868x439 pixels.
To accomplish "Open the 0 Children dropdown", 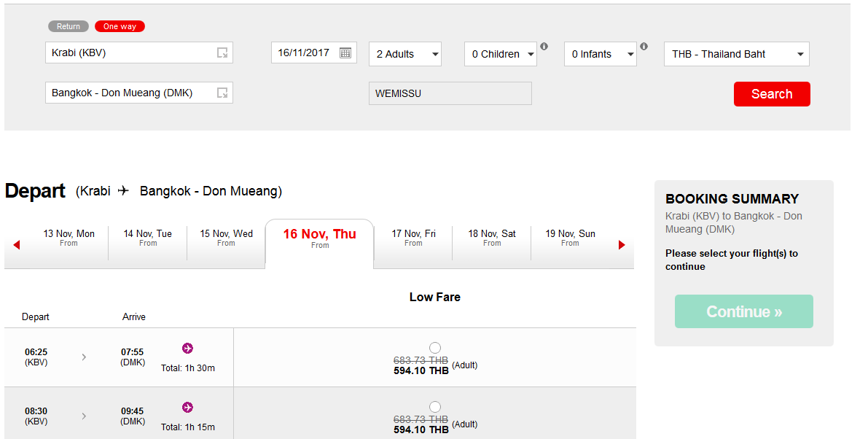I will (x=501, y=54).
